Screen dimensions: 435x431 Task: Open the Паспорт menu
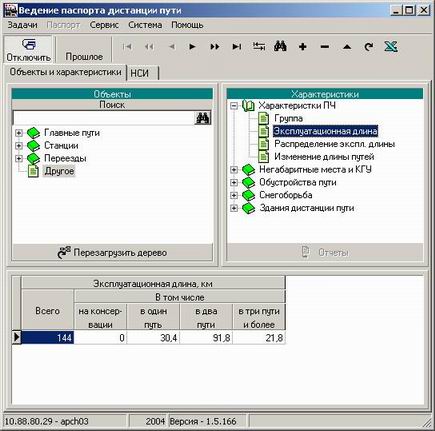pyautogui.click(x=63, y=25)
